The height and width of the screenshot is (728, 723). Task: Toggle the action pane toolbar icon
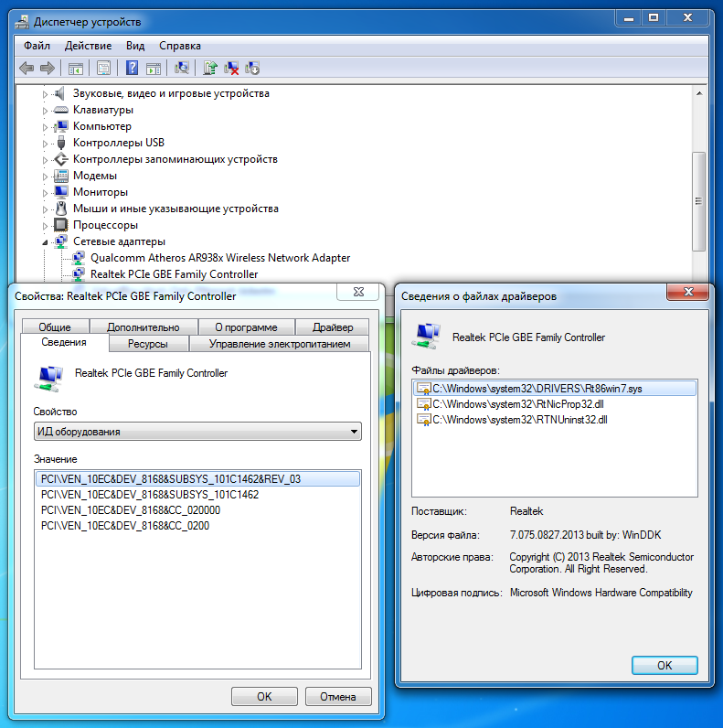coord(154,69)
